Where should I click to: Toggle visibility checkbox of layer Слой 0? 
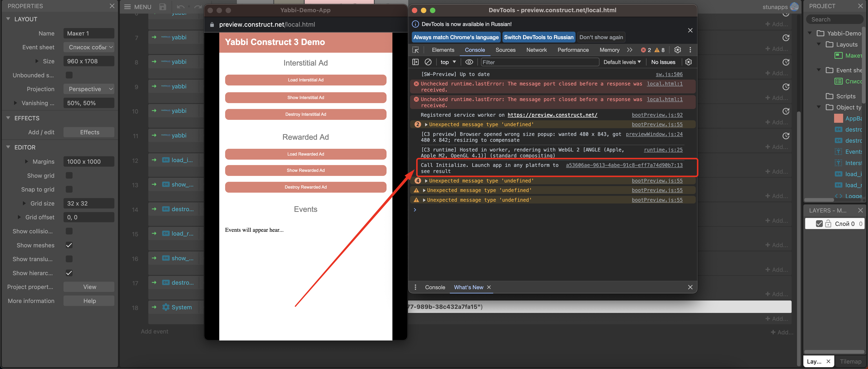click(x=819, y=224)
